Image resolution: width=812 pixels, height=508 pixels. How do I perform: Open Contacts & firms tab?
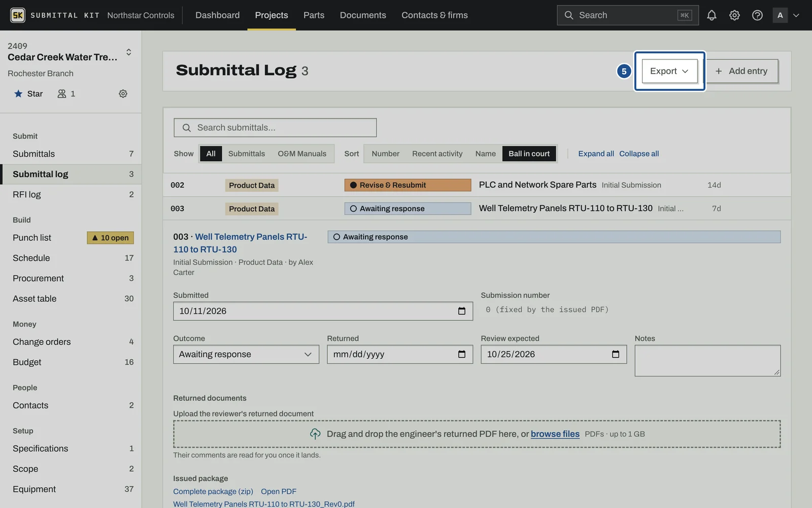pos(435,15)
